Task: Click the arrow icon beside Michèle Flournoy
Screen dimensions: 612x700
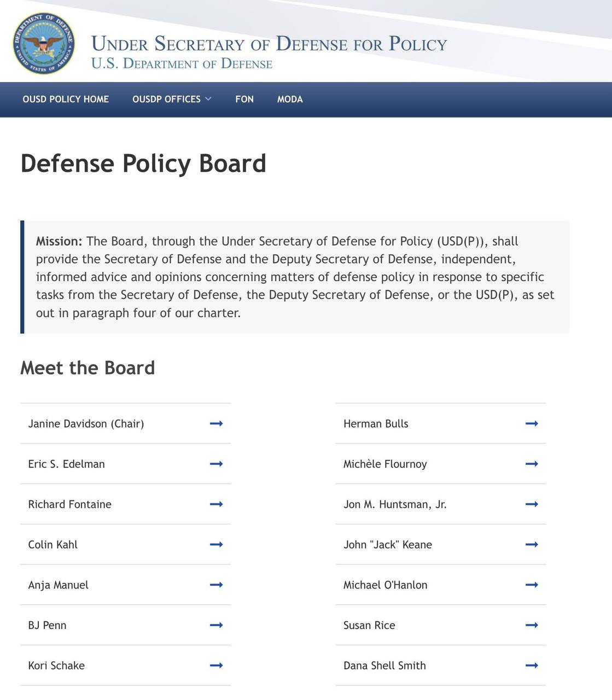Action: click(x=532, y=464)
